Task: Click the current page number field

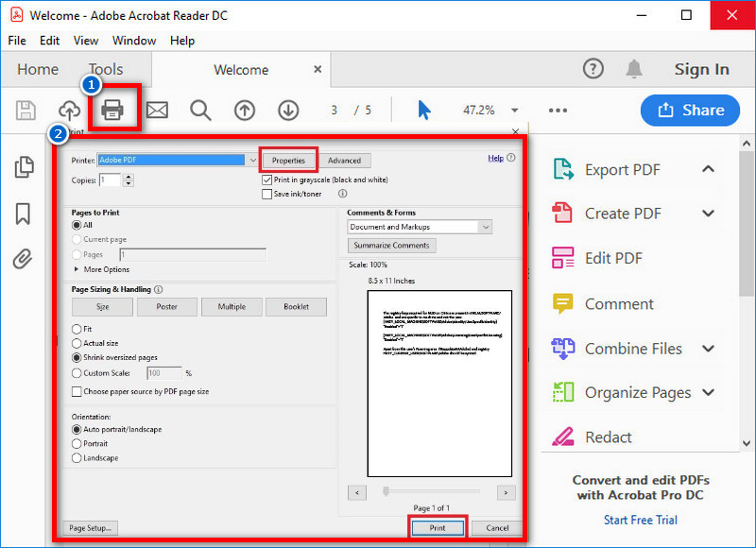Action: pos(335,111)
